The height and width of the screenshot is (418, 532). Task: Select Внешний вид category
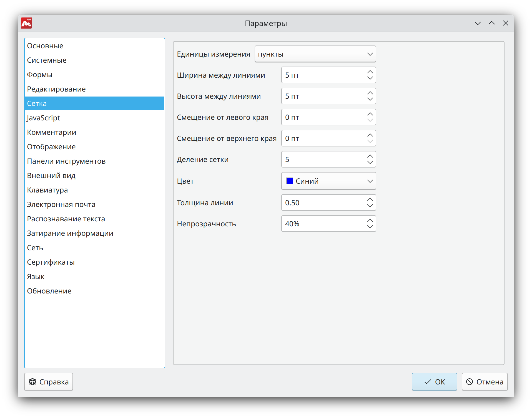pyautogui.click(x=94, y=176)
